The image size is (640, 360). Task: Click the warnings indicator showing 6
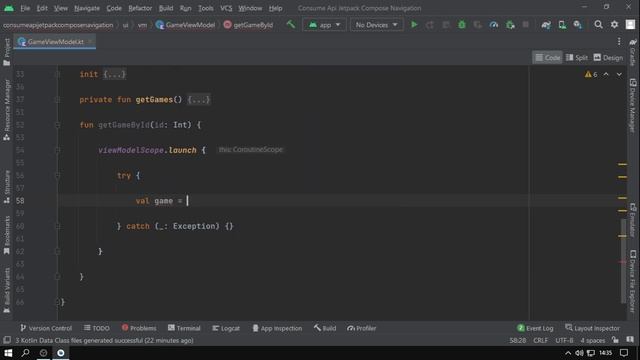[591, 74]
